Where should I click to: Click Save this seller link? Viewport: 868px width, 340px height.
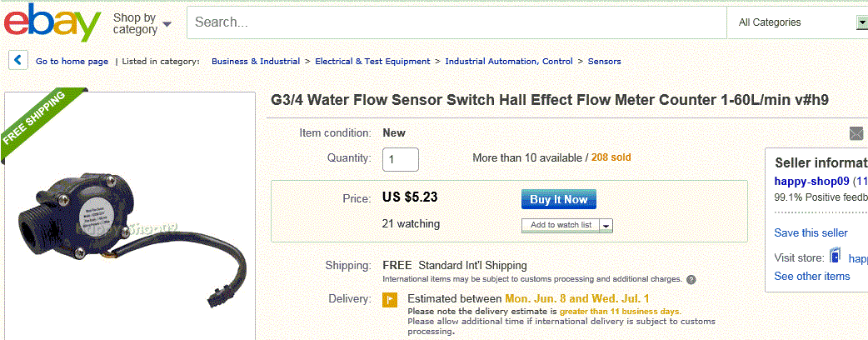pyautogui.click(x=811, y=232)
